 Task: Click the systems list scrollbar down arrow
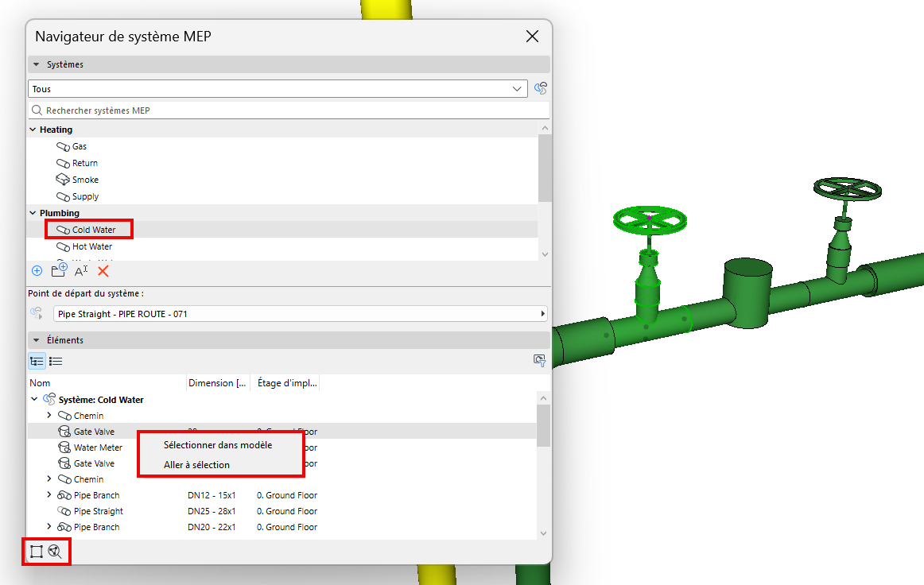(x=545, y=254)
